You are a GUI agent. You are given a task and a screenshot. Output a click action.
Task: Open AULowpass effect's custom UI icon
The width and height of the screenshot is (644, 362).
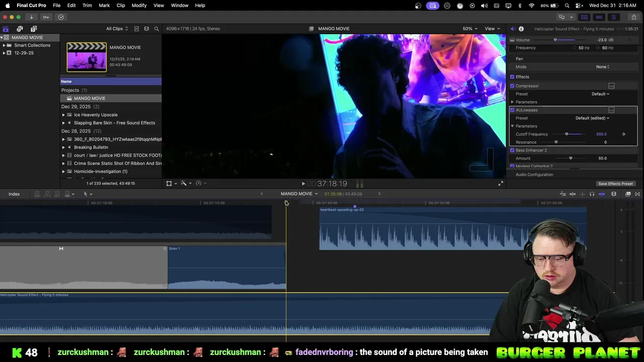611,110
